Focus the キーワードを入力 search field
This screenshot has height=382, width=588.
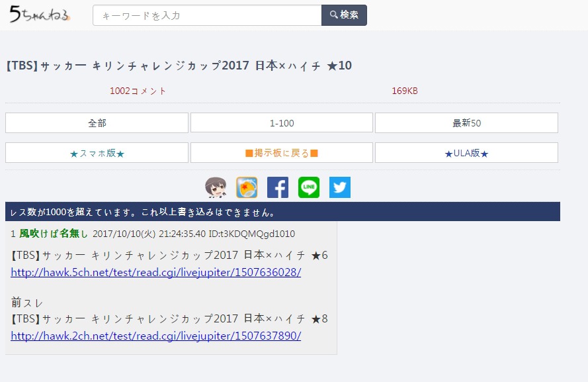208,15
